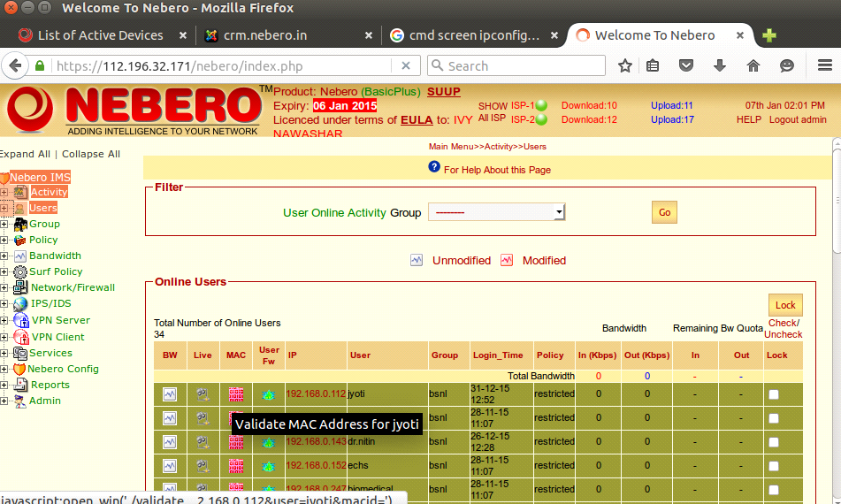Tick the Lock checkbox for dr.nitin
The height and width of the screenshot is (504, 841).
[x=774, y=442]
